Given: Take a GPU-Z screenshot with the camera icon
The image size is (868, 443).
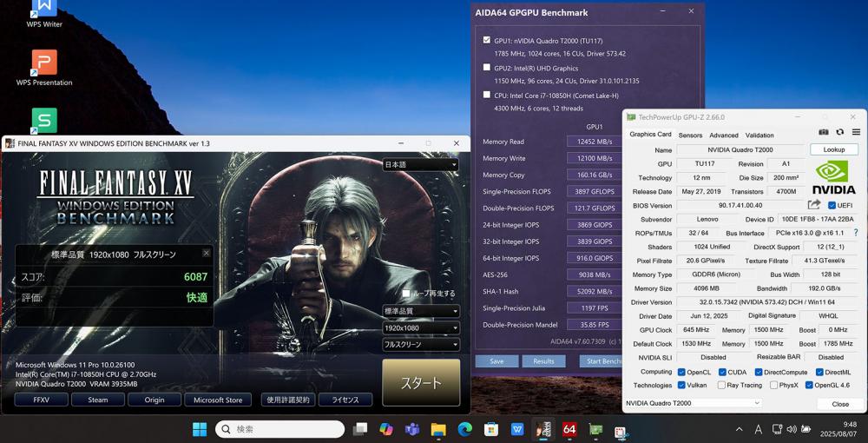Looking at the screenshot, I should [x=824, y=132].
